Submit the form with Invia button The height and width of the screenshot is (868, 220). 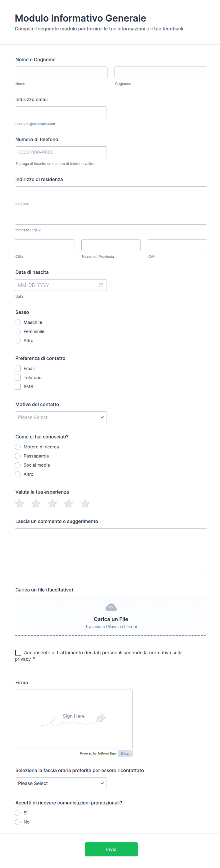coord(111,850)
